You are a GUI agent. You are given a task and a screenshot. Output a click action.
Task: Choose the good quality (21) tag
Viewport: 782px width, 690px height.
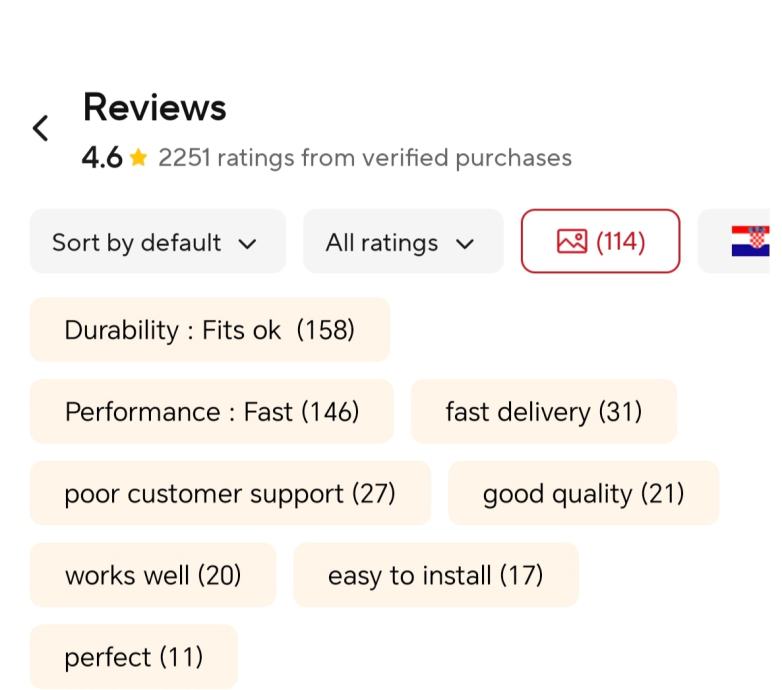click(x=583, y=494)
